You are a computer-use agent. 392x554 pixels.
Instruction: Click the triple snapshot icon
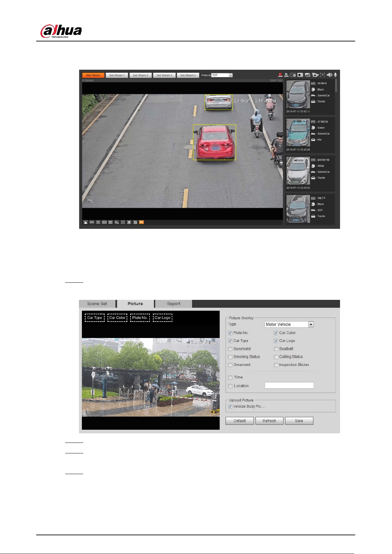(308, 75)
